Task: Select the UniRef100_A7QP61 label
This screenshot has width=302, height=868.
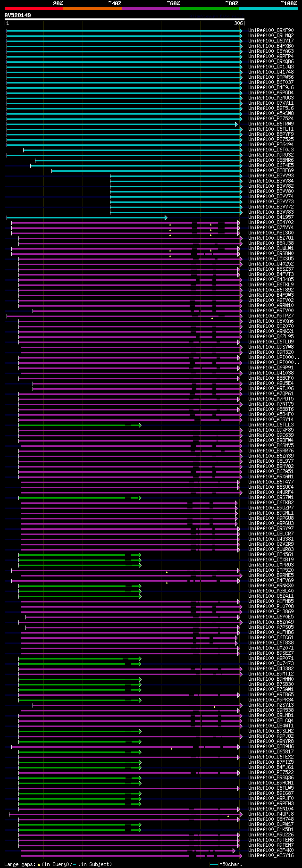Action: click(271, 393)
